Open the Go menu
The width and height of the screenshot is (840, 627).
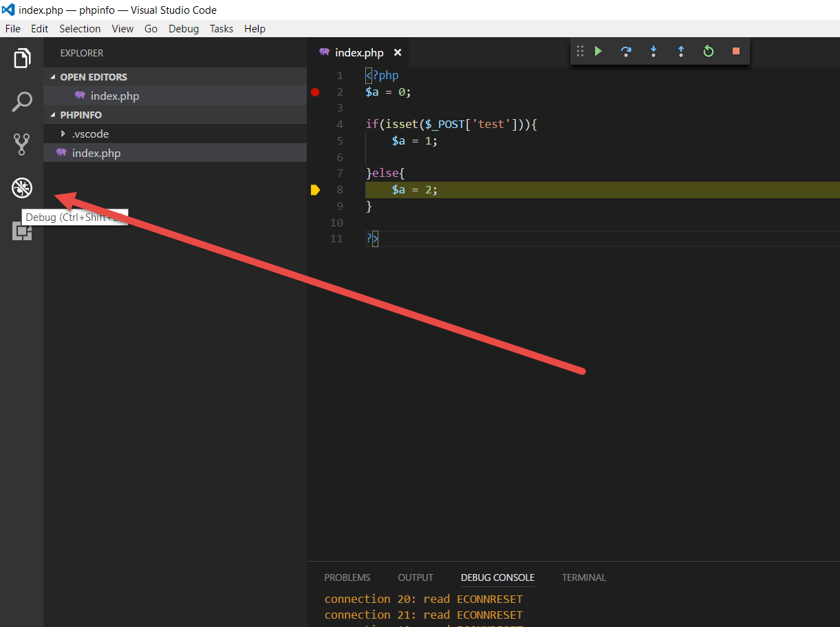click(151, 29)
